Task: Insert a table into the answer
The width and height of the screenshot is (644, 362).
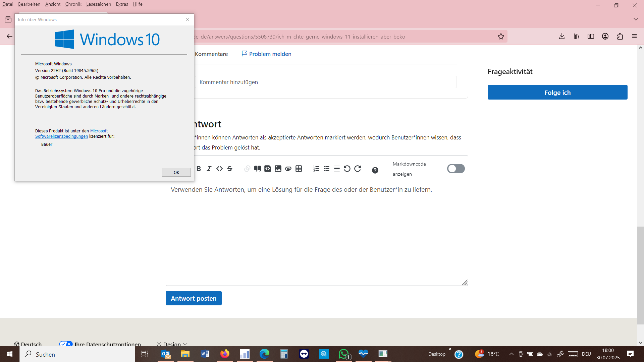Action: point(299,169)
